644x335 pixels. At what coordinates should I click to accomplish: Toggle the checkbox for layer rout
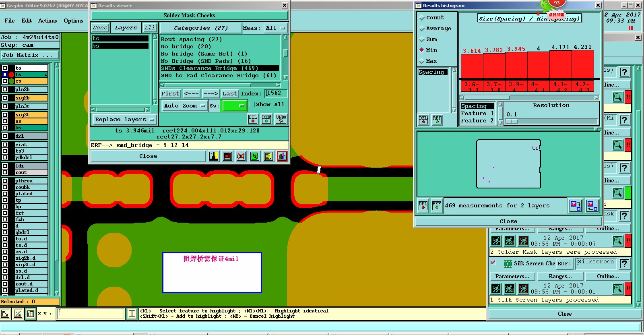[5, 172]
